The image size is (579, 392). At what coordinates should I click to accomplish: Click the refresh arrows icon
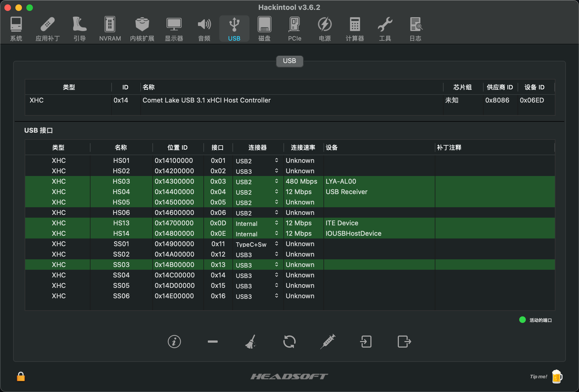[x=289, y=342]
